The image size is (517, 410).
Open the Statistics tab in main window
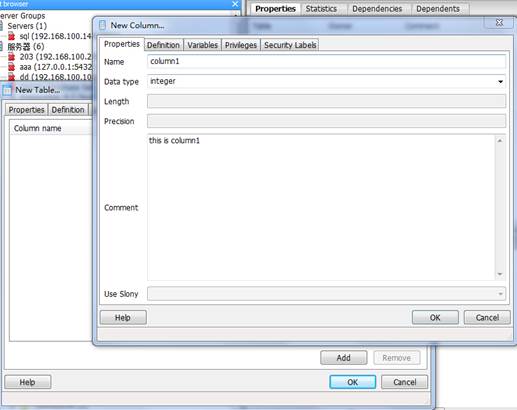321,9
